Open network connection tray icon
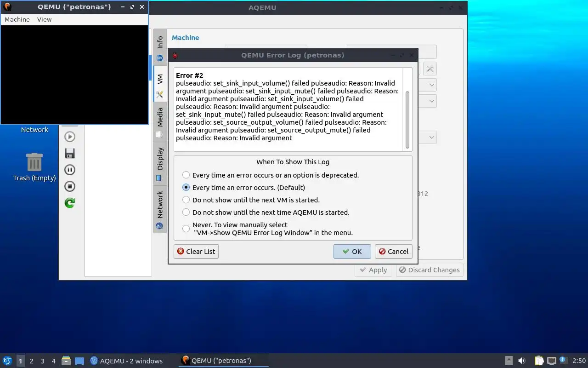Viewport: 588px width, 368px height. 552,361
